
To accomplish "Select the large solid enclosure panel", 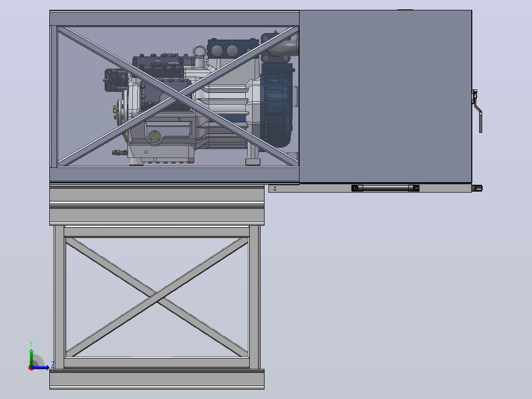I will coord(385,96).
